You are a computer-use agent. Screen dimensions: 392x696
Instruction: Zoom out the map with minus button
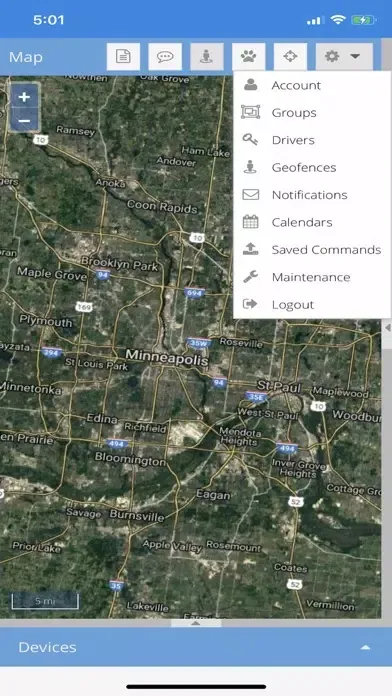click(24, 121)
